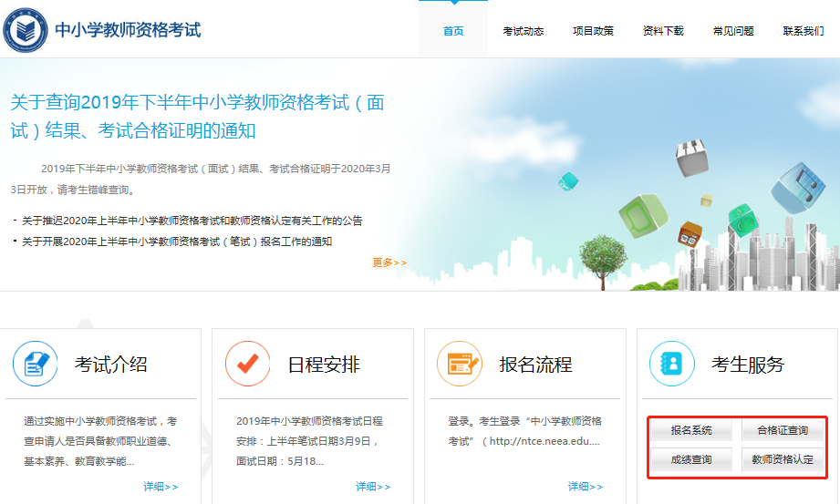
Task: Open 常见问题 menu item
Action: coord(733,31)
